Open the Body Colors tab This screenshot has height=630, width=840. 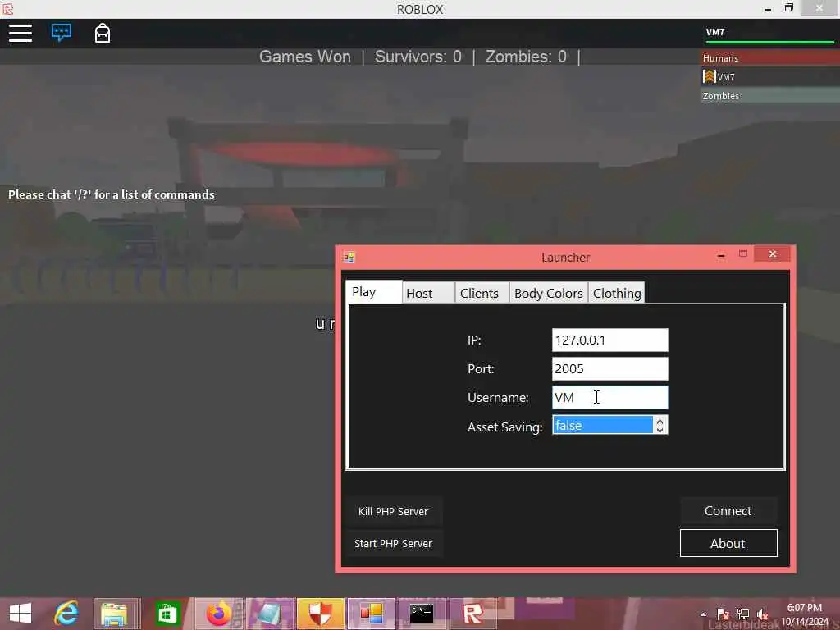coord(549,293)
